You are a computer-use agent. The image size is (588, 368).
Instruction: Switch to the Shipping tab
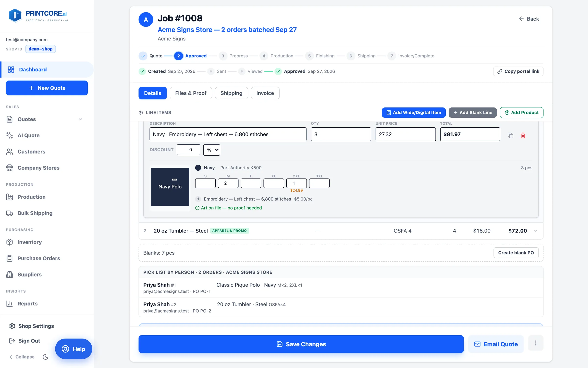[x=231, y=93]
